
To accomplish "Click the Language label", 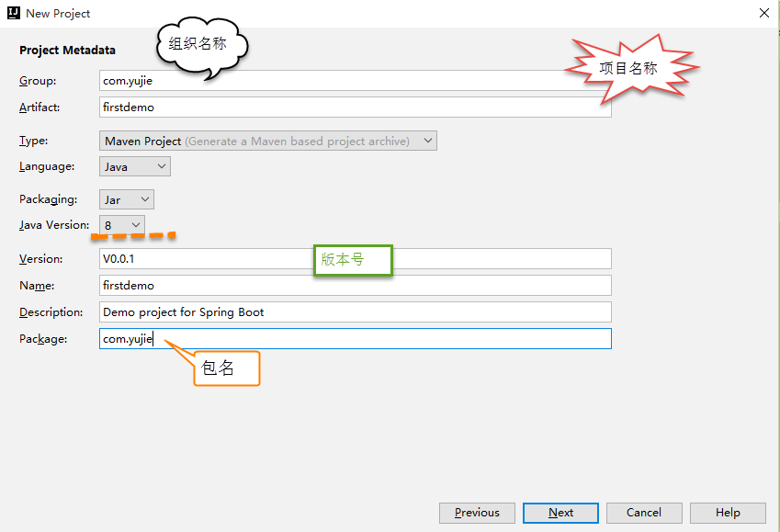I will 47,166.
